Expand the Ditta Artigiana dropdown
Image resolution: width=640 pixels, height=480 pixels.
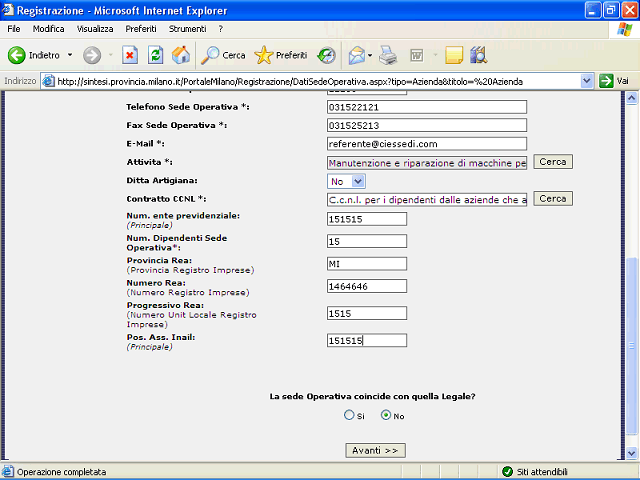[x=358, y=181]
